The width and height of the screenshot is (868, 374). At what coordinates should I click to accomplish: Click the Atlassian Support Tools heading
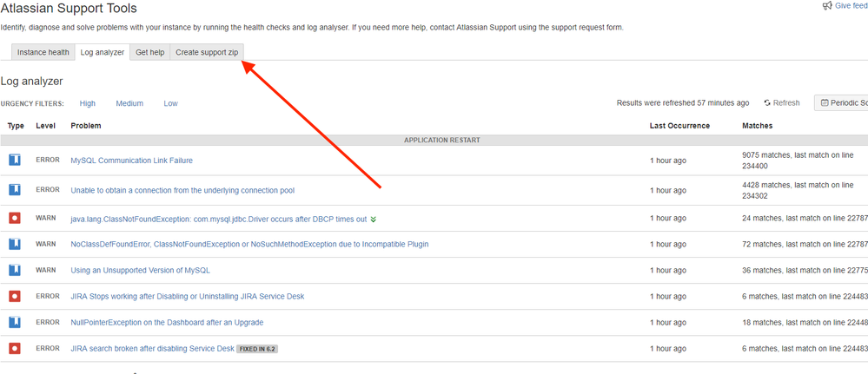[x=69, y=9]
